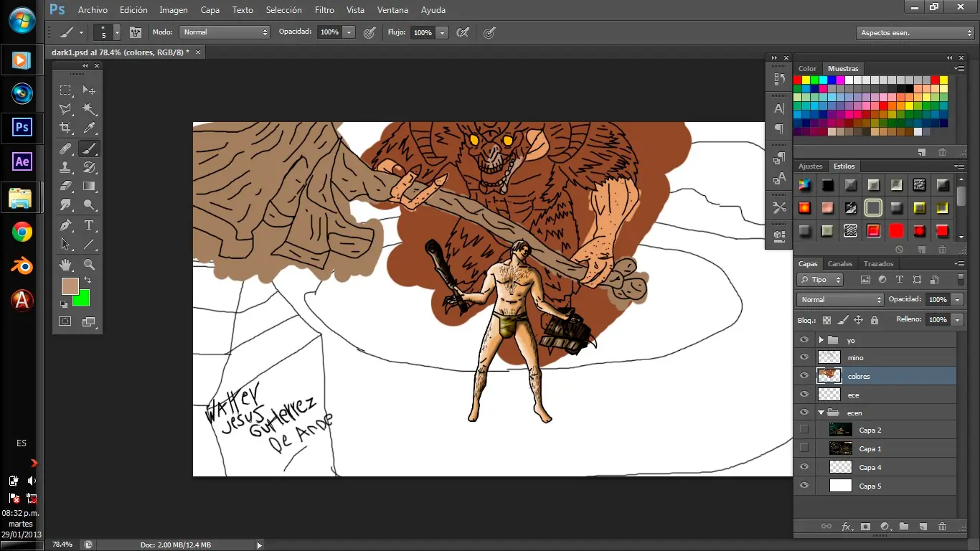Show the Capa 1 layer
The width and height of the screenshot is (980, 551).
pyautogui.click(x=804, y=448)
